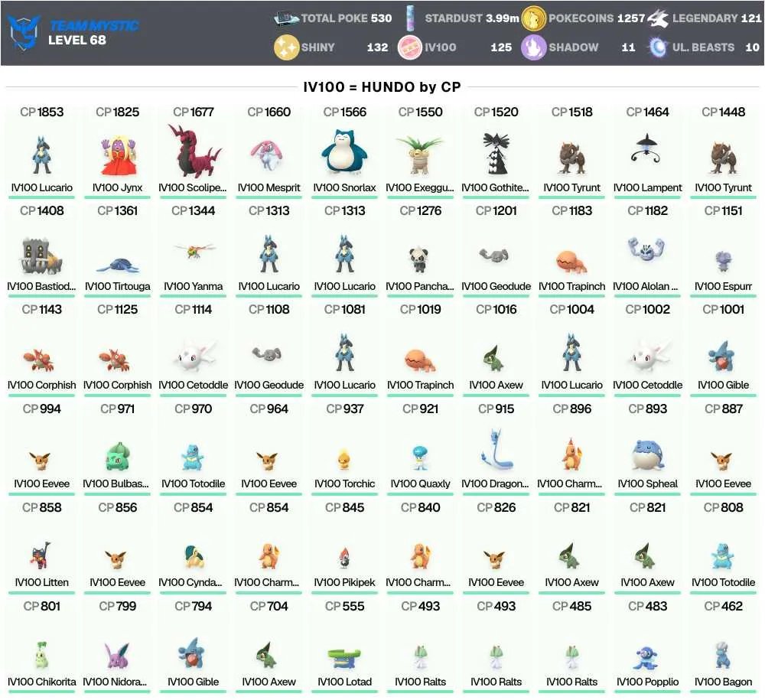Select the Snorlax sprite

(344, 151)
